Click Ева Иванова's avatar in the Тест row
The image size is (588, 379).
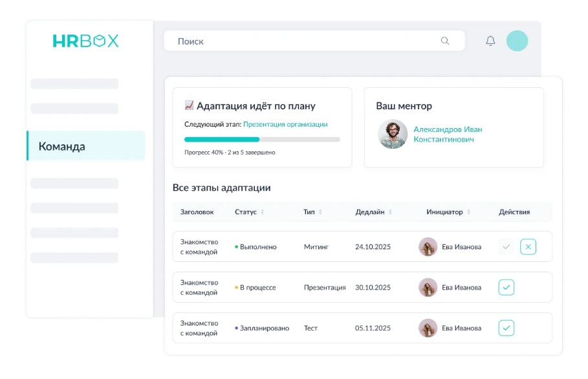pyautogui.click(x=428, y=328)
